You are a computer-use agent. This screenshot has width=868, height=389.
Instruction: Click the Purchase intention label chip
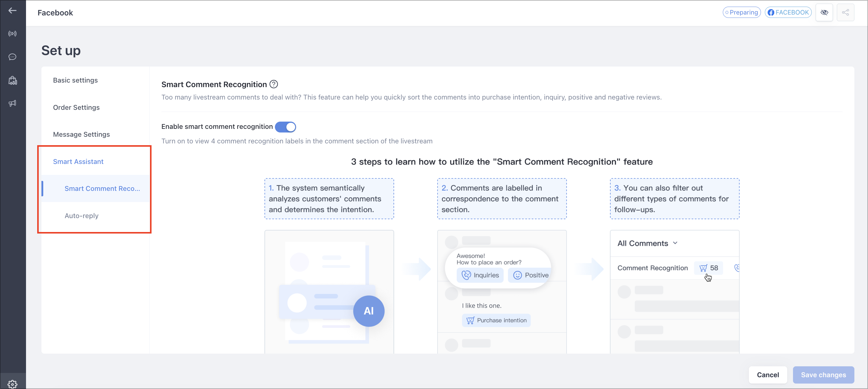(x=496, y=320)
